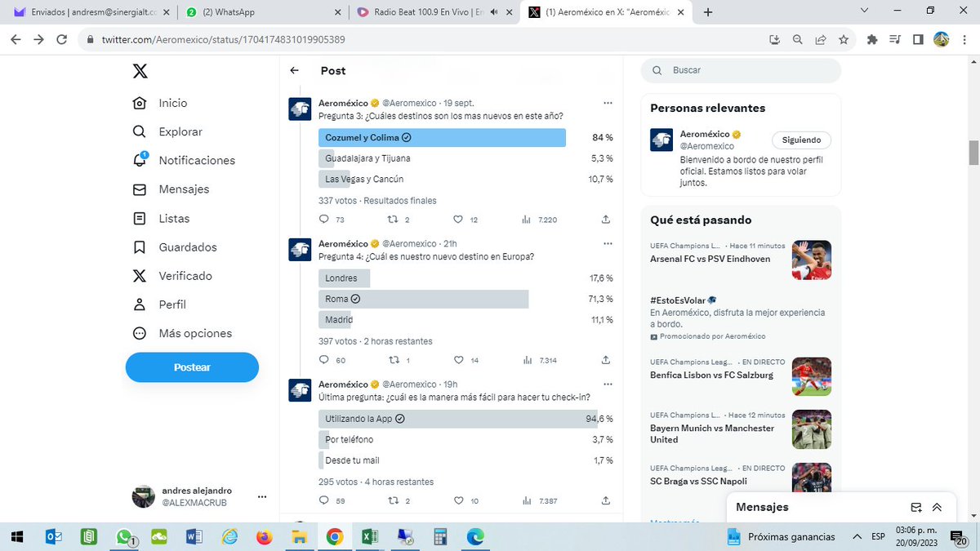The height and width of the screenshot is (551, 980).
Task: View analytics icon on Pregunta 3 post
Action: coord(527,220)
